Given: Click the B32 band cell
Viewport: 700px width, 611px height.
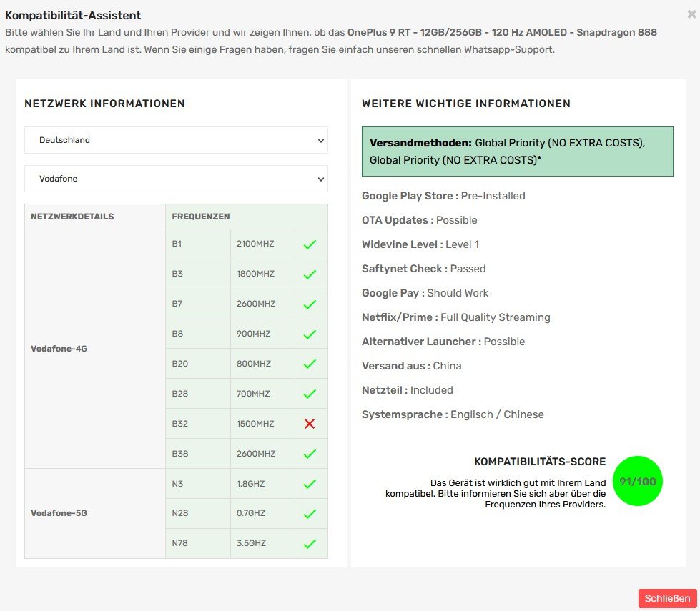Looking at the screenshot, I should (x=198, y=423).
